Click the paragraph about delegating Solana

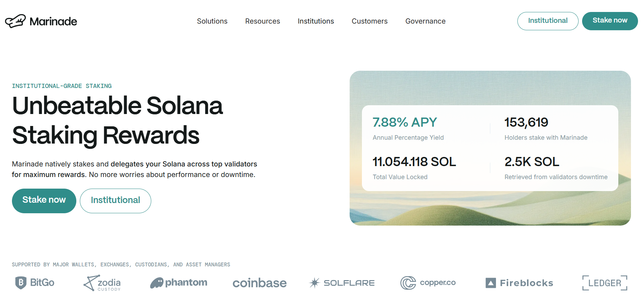click(134, 169)
